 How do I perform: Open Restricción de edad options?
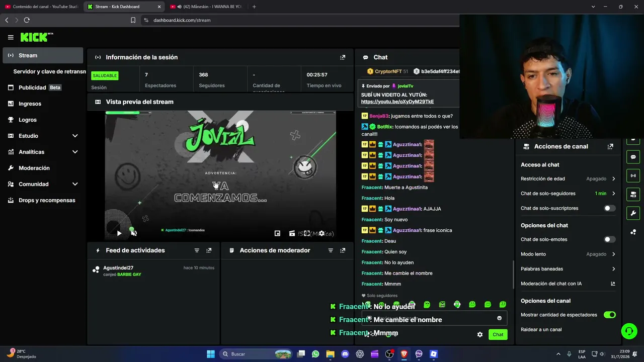(568, 178)
